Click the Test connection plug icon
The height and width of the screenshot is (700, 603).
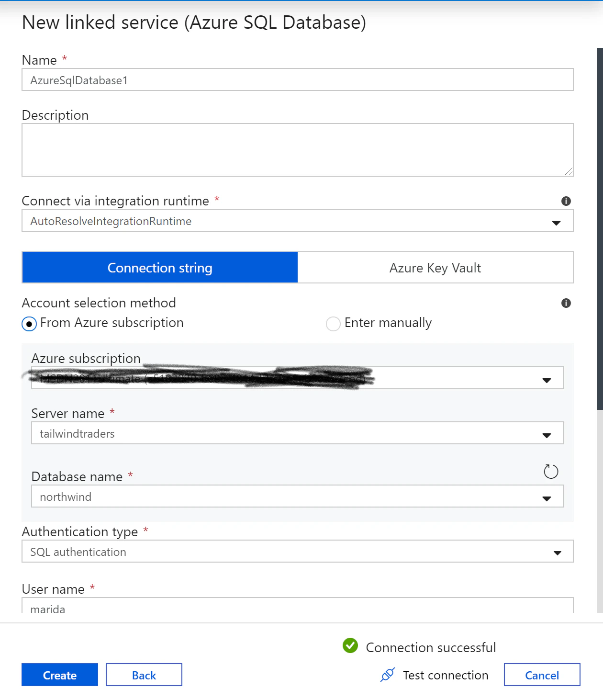coord(388,675)
